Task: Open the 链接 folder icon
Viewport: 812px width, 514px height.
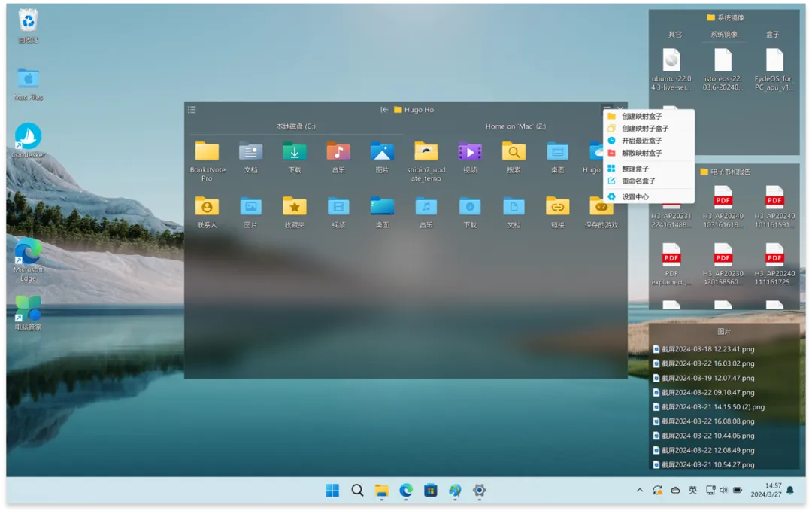Action: tap(557, 206)
